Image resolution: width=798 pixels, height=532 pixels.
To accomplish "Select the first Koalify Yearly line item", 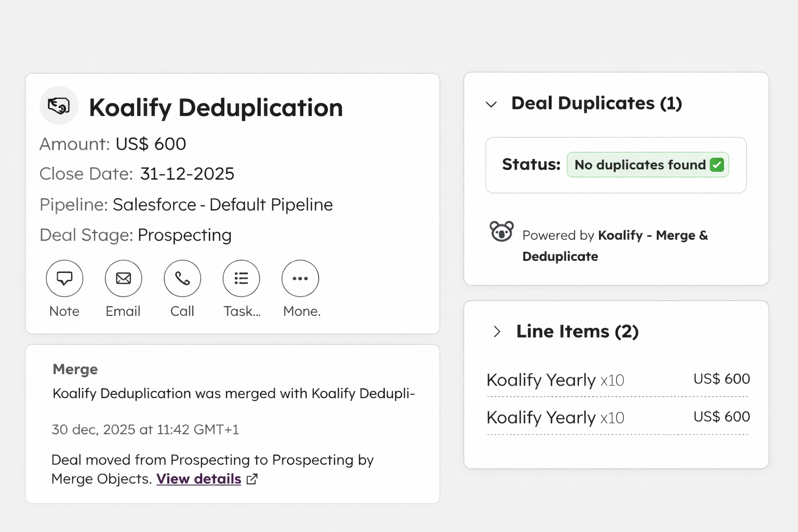I will point(555,380).
